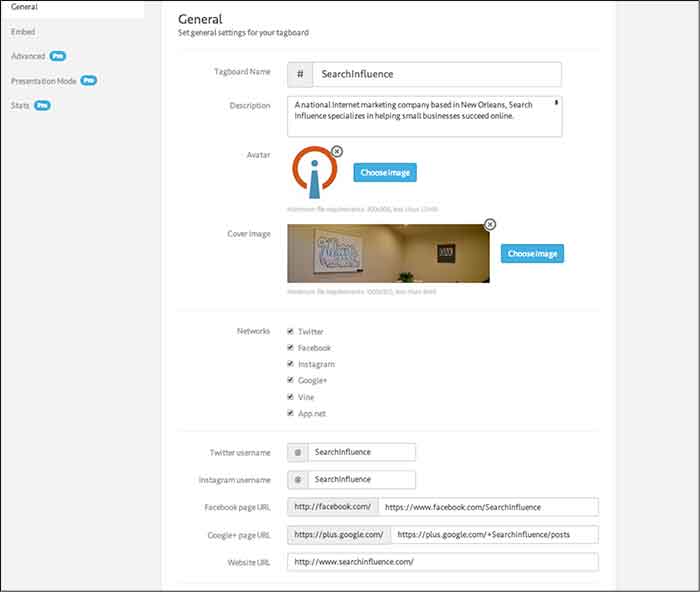Remove the cover image with X icon

[x=490, y=224]
